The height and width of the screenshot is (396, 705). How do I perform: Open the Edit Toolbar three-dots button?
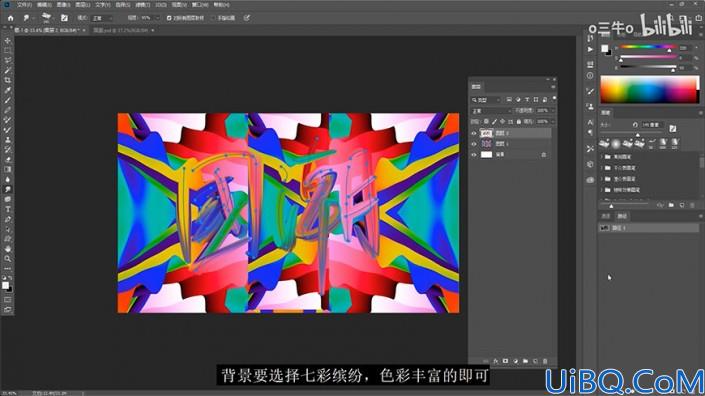(x=8, y=269)
